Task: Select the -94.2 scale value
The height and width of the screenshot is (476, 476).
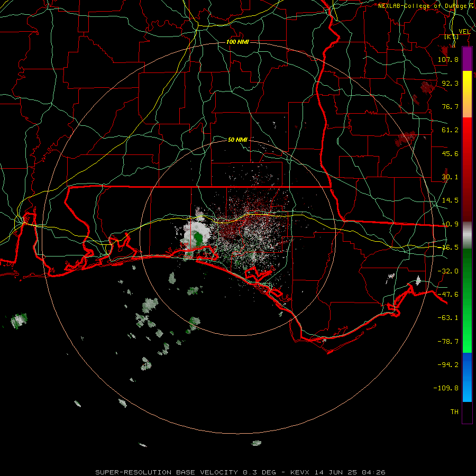Action: (x=448, y=365)
